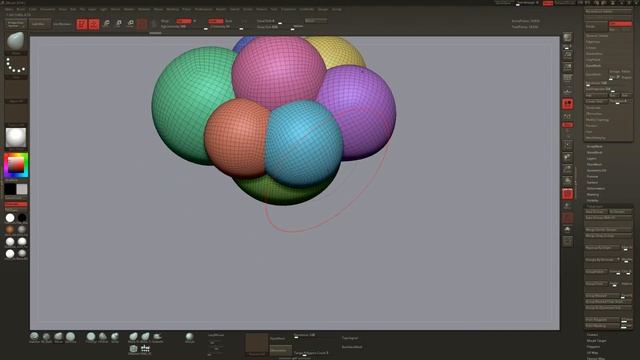640x360 pixels.
Task: Toggle the Zsub button
Action: 229,21
